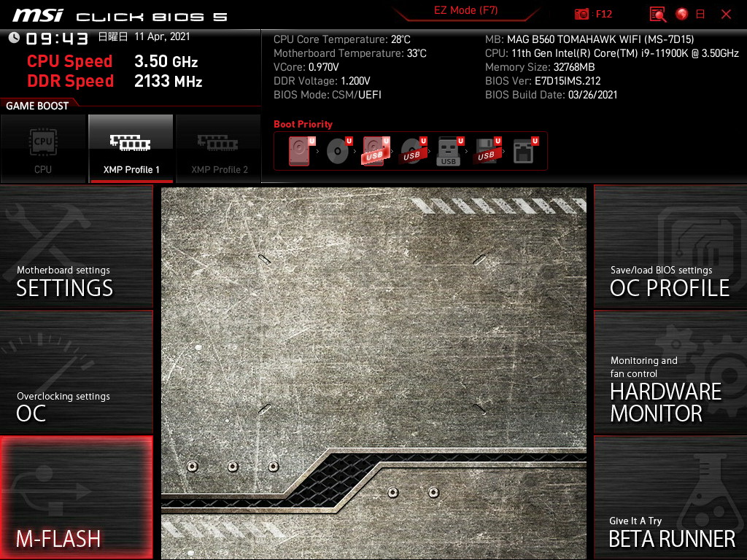Select the USB floppy boot device icon

click(x=487, y=151)
